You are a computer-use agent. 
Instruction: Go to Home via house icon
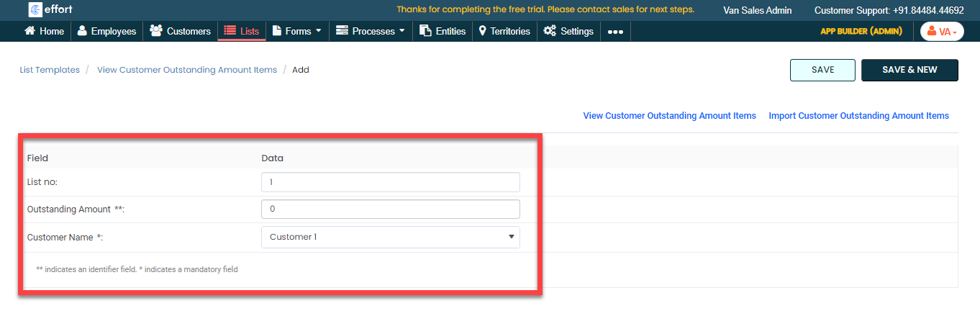[30, 31]
